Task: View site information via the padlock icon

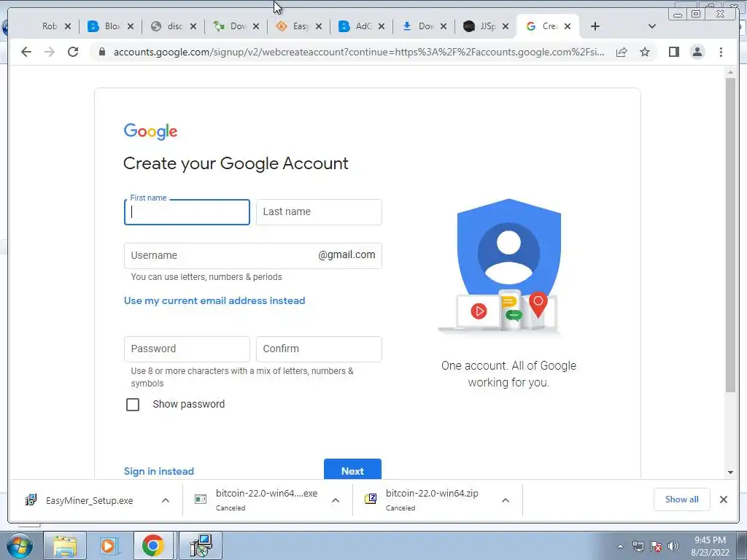Action: [x=101, y=52]
